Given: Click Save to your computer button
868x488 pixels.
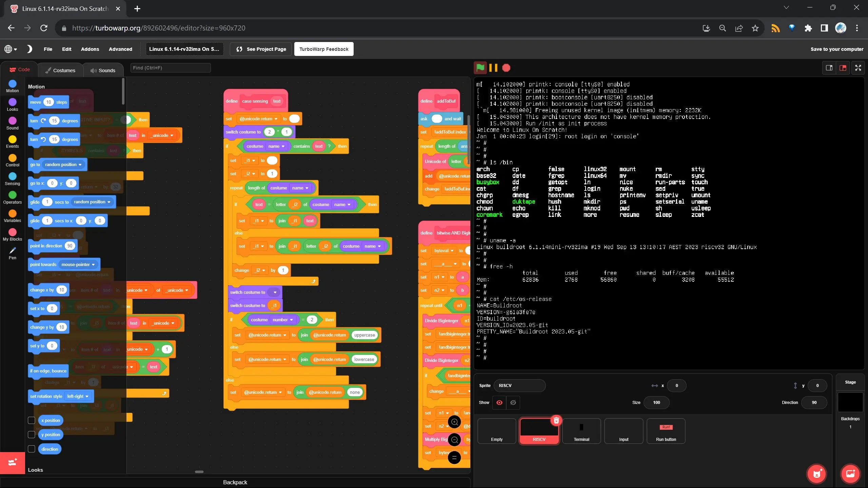Looking at the screenshot, I should coord(835,49).
